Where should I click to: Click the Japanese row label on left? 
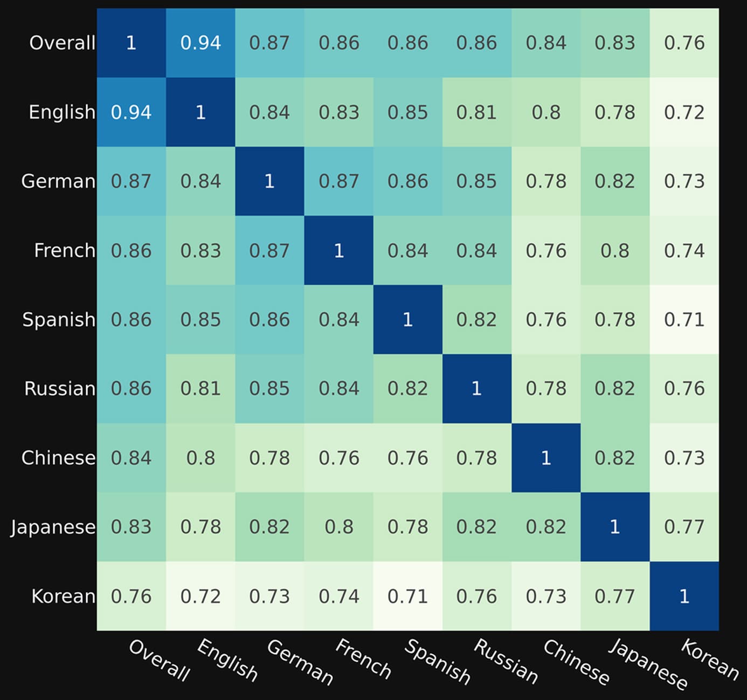53,527
